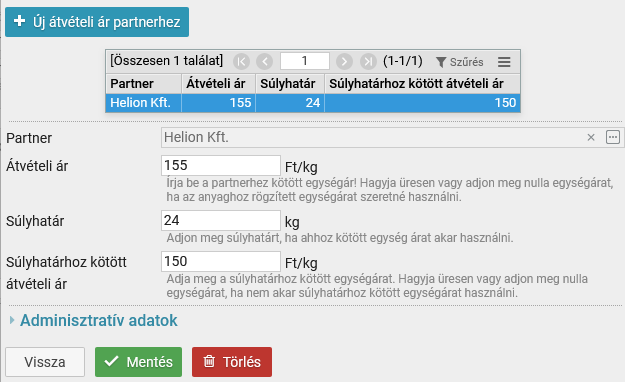625x382 pixels.
Task: Click the Átvételi ár input field
Action: click(x=221, y=165)
